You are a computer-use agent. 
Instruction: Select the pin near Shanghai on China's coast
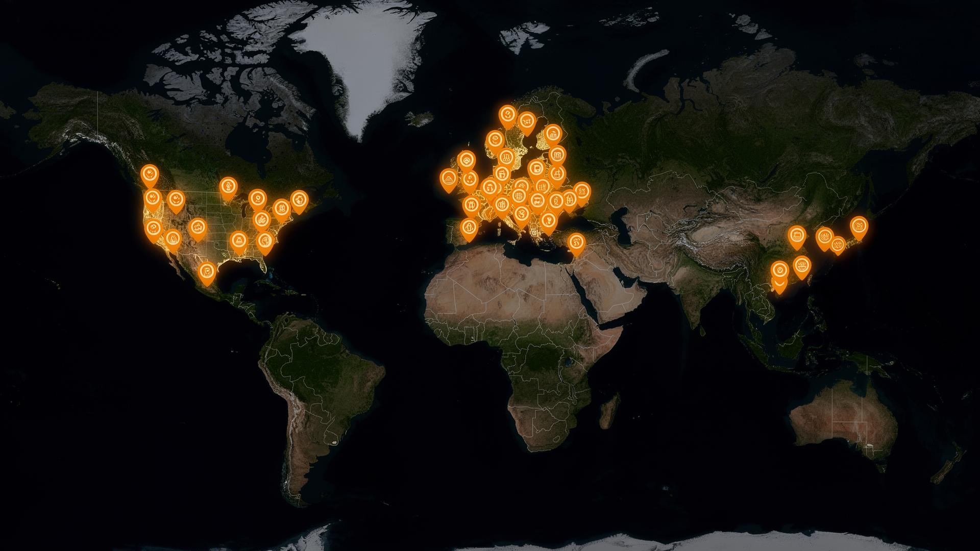point(802,268)
